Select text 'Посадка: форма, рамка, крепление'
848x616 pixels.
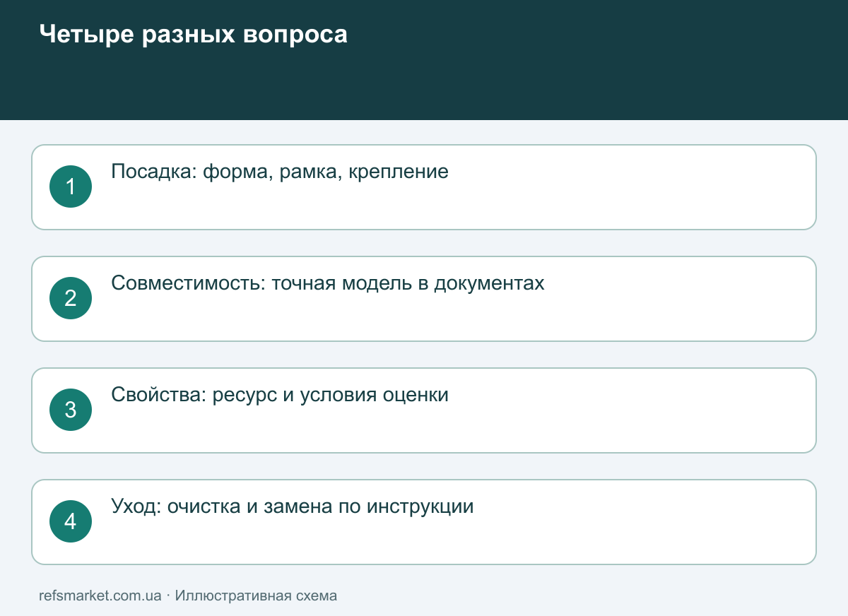(x=280, y=172)
